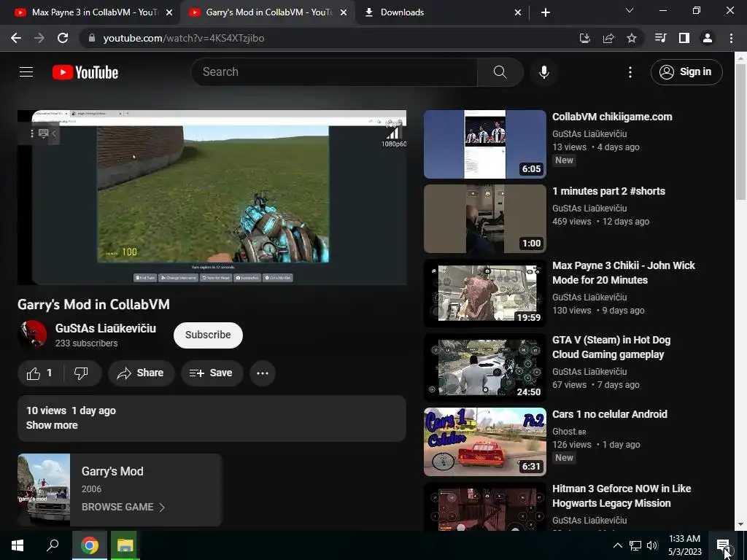The image size is (747, 560).
Task: Open volume control in system tray
Action: pyautogui.click(x=653, y=545)
